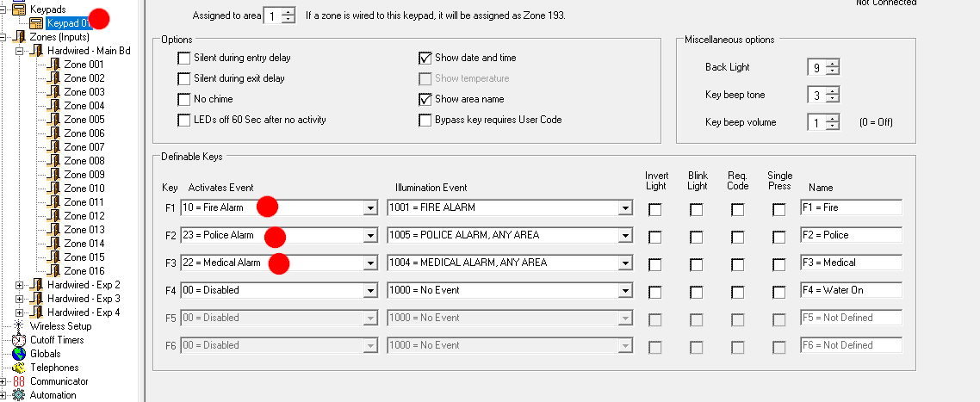Tick Invert Light checkbox for F1 key
Viewport: 980px width, 402px height.
point(655,208)
